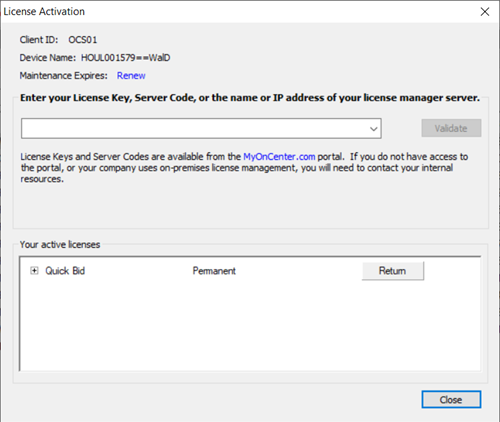Follow the MyOnCenter.com portal link
This screenshot has width=500, height=422.
pos(279,157)
